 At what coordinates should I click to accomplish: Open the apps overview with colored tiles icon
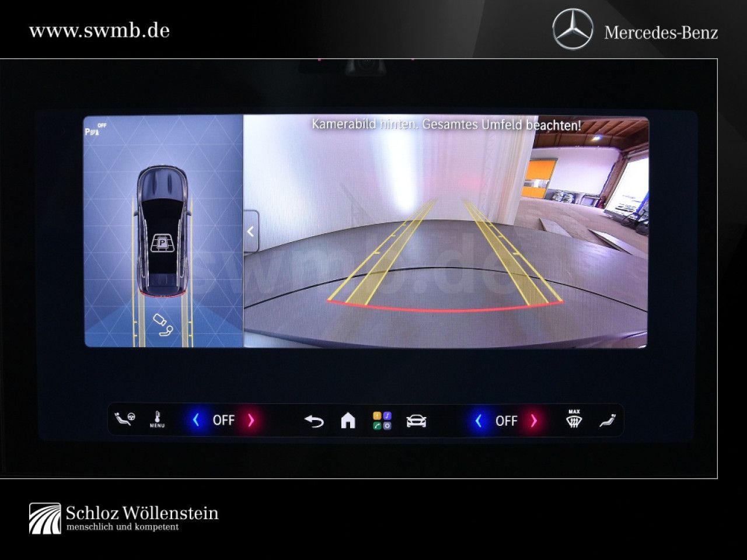pos(382,421)
